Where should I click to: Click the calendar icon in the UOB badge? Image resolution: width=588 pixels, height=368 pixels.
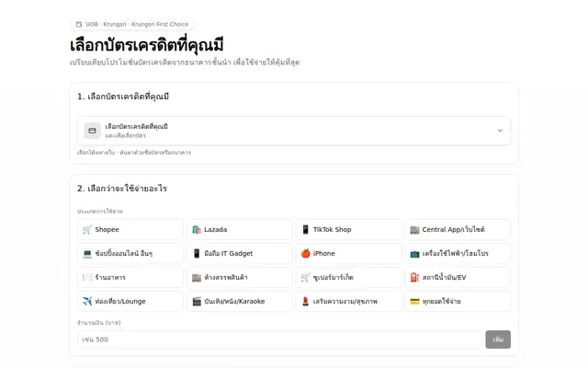pos(79,25)
